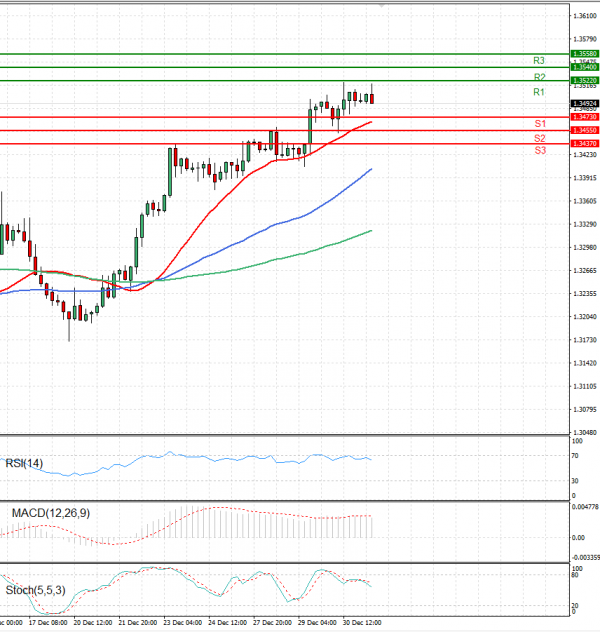Click the 30 Dec 12:00 time label
This screenshot has width=600, height=632.
[x=362, y=623]
